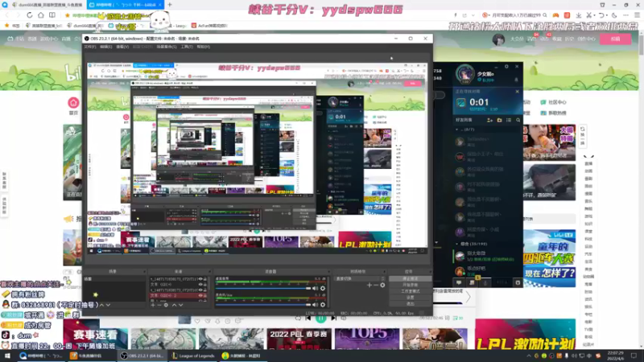Open 帮助(H) menu in OBS

tap(204, 47)
